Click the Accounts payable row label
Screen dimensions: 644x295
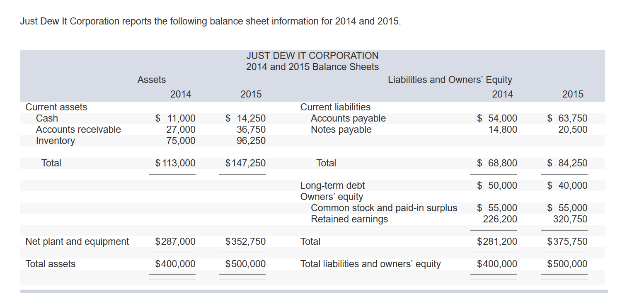click(348, 118)
